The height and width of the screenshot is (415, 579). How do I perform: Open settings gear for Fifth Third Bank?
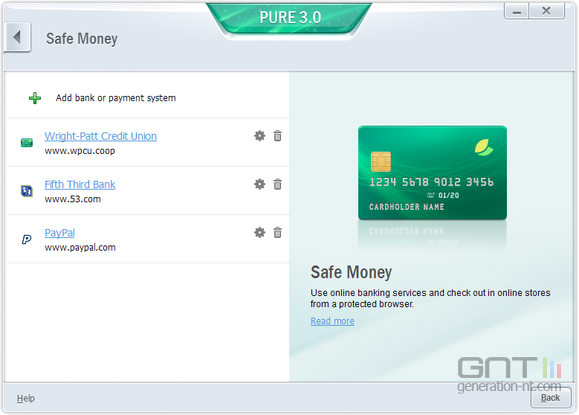[x=260, y=184]
